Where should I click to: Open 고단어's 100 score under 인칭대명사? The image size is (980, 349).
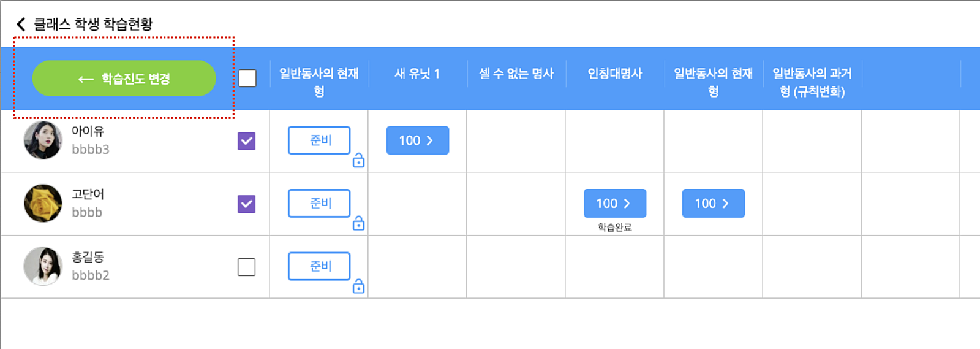615,204
